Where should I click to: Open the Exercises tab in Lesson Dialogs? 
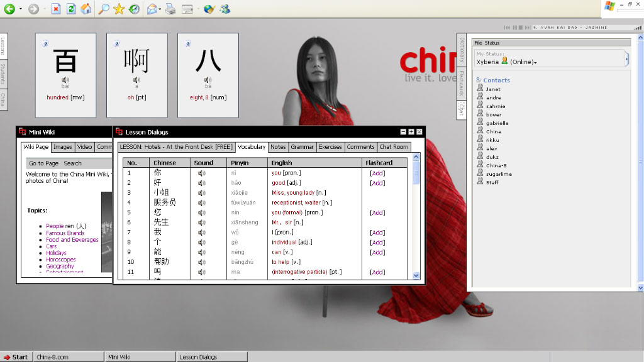click(330, 147)
